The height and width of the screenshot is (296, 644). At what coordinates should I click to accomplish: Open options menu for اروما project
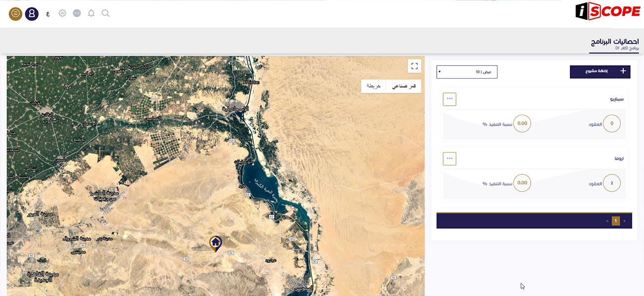click(x=449, y=159)
